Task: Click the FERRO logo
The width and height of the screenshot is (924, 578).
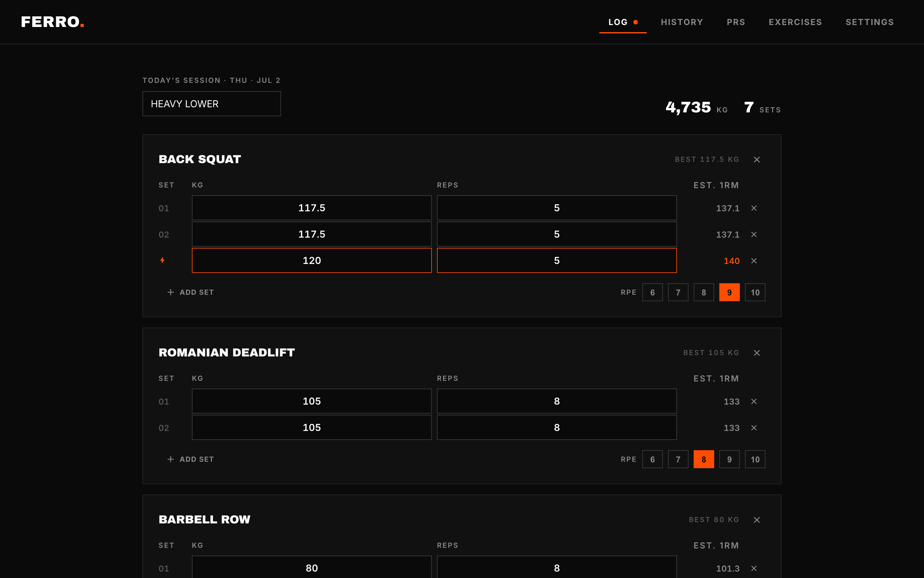Action: tap(52, 22)
